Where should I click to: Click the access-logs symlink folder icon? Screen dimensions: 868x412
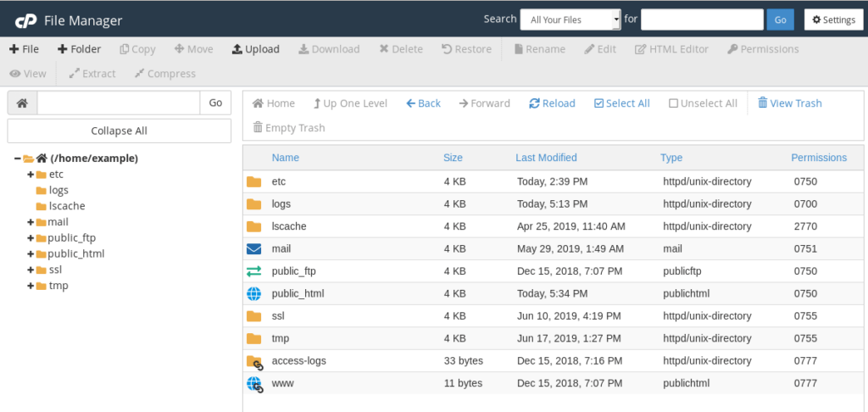(254, 361)
